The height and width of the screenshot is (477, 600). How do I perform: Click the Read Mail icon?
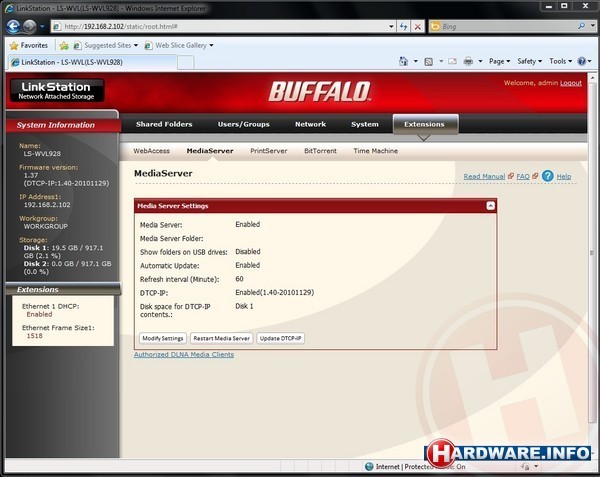(452, 61)
